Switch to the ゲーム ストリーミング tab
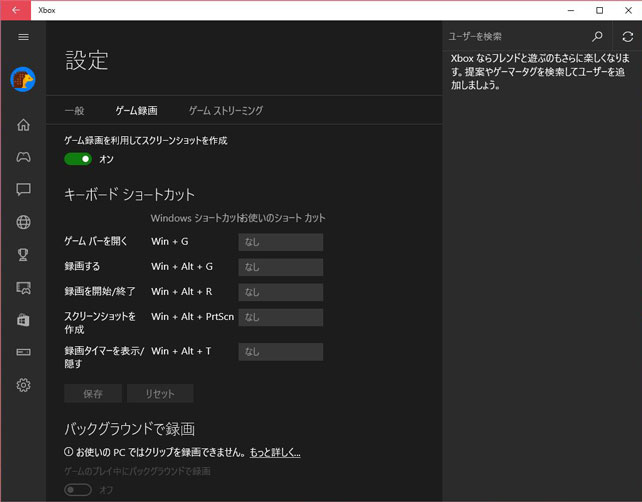The image size is (642, 502). point(226,111)
